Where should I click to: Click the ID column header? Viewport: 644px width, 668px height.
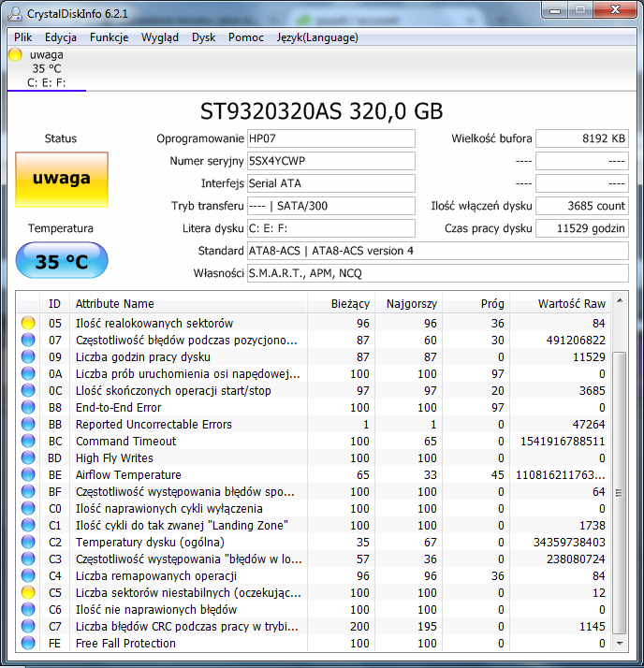[54, 304]
